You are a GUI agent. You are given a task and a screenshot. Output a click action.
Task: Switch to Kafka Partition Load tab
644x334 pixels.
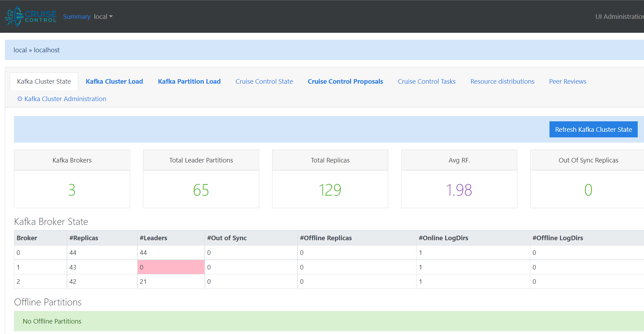point(189,81)
